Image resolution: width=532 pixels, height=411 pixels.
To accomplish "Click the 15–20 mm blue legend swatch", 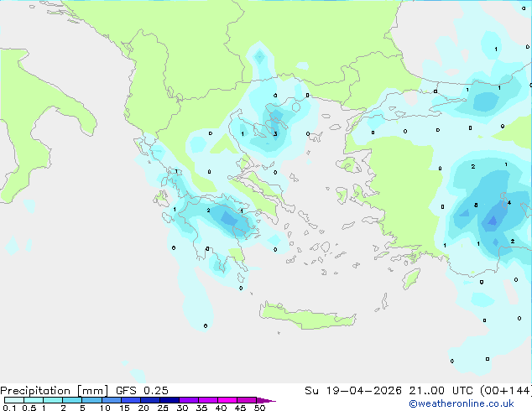I will pyautogui.click(x=130, y=400).
